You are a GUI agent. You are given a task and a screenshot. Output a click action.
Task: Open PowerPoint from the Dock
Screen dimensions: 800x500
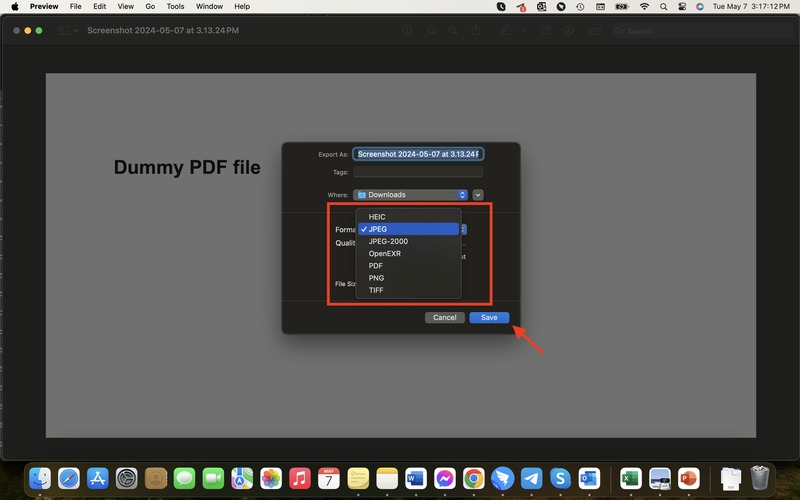[689, 479]
